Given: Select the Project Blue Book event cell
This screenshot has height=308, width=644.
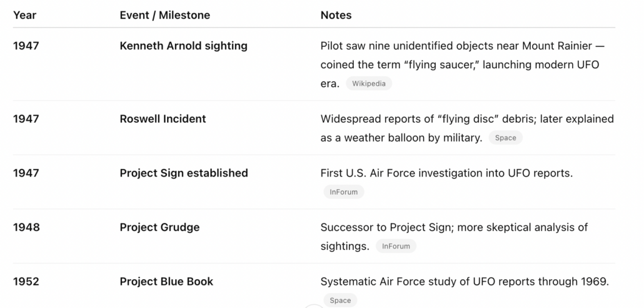Looking at the screenshot, I should click(166, 282).
